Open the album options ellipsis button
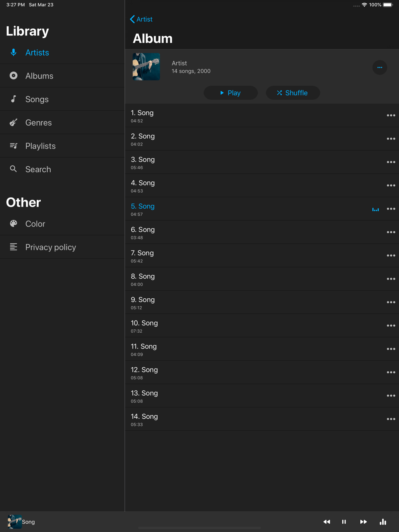 [x=379, y=67]
